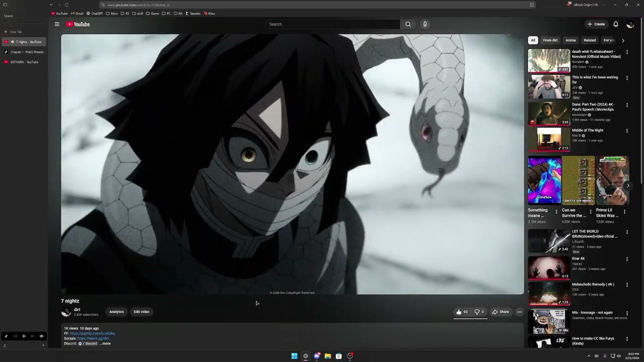The width and height of the screenshot is (644, 362).
Task: Open downloads icon at sidebar bottom
Action: [x=5, y=345]
